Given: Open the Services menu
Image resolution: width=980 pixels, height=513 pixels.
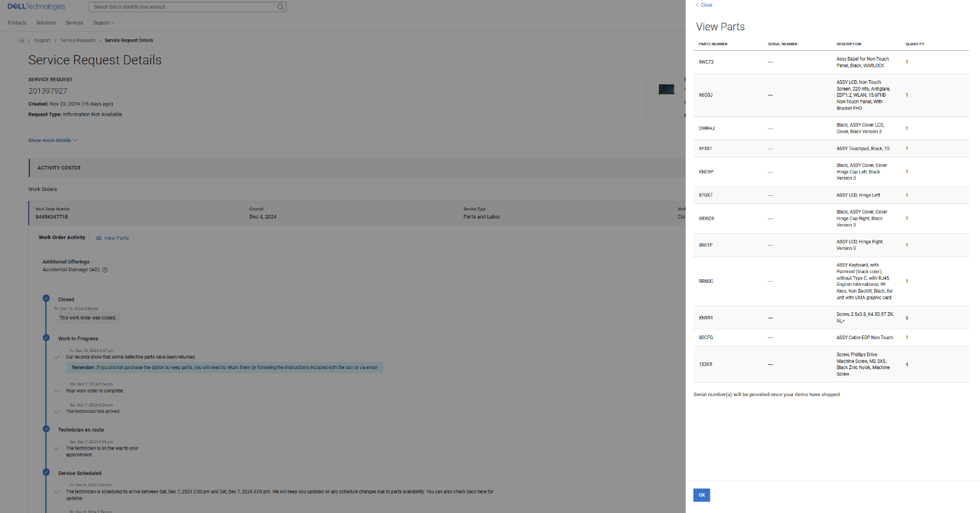Looking at the screenshot, I should coord(74,23).
